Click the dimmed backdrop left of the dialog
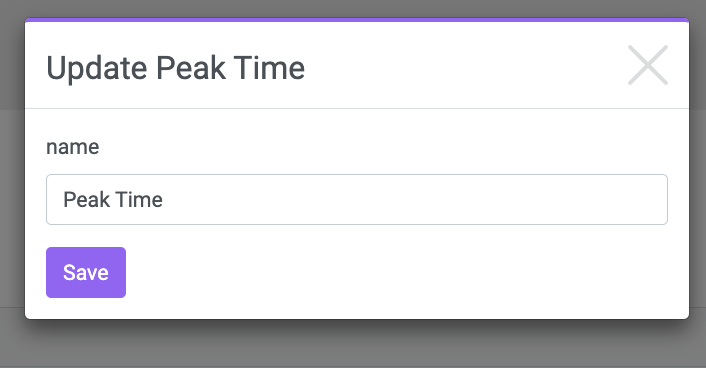Image resolution: width=706 pixels, height=368 pixels. (x=12, y=180)
